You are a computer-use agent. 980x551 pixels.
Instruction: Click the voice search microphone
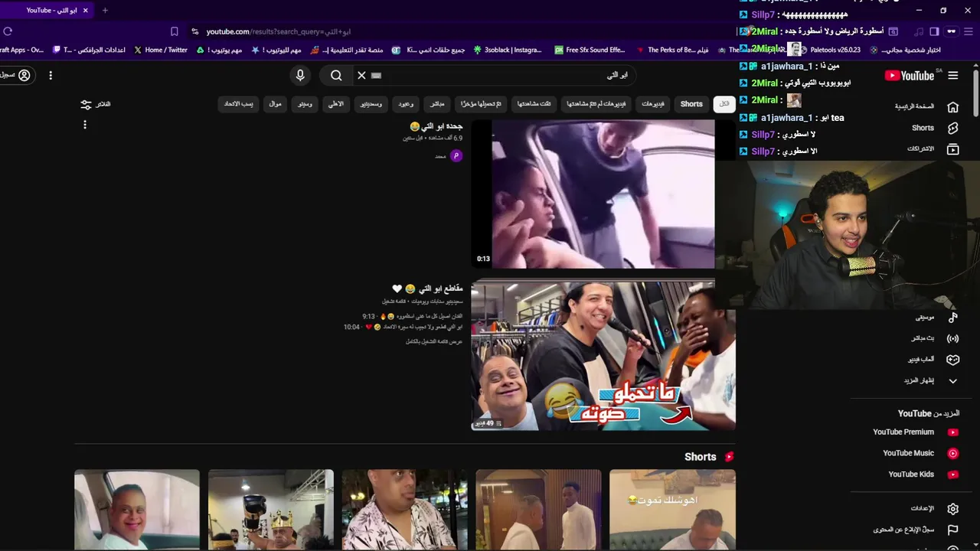click(300, 75)
